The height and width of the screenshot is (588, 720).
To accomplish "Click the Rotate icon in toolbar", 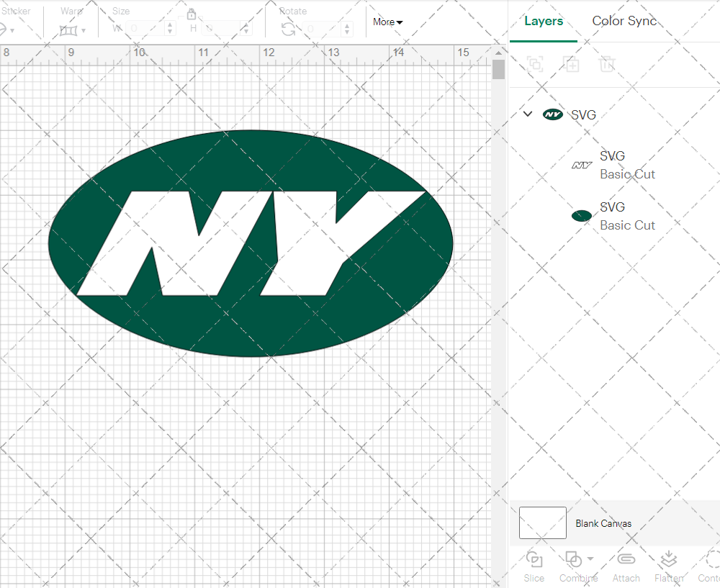I will point(288,29).
